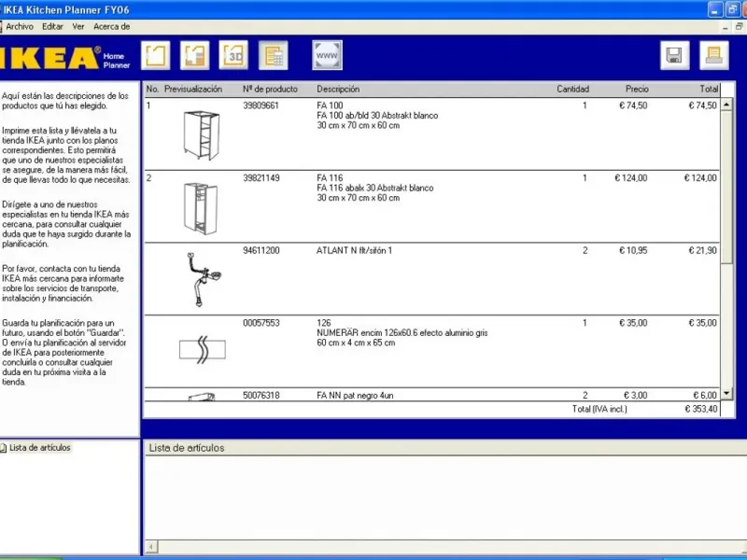Click the Descripción column header
The height and width of the screenshot is (560, 747).
(338, 89)
